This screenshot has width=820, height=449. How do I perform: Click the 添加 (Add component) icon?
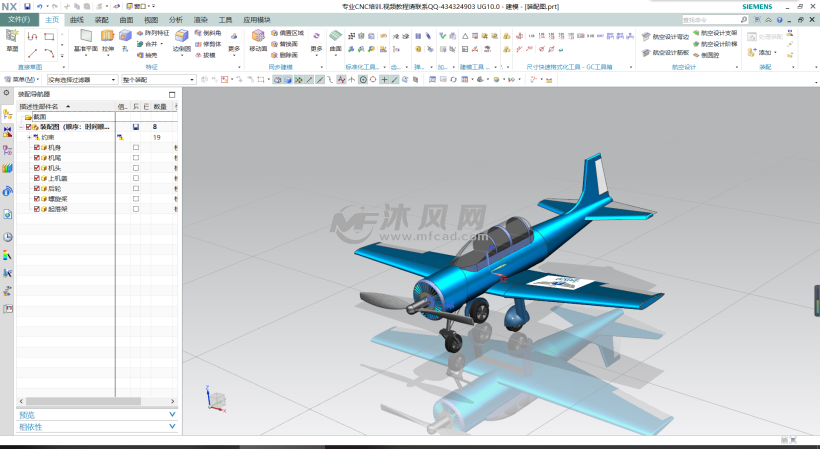[765, 52]
